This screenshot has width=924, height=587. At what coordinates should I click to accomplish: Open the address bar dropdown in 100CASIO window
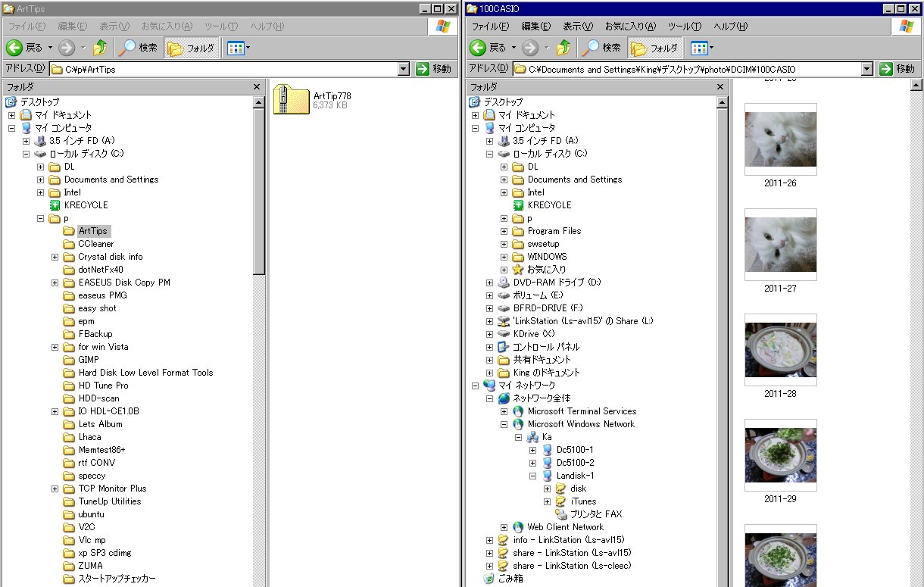[867, 69]
